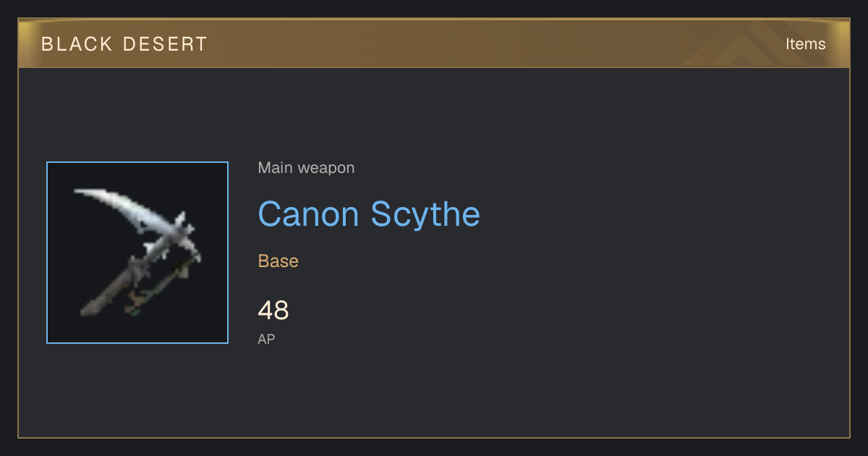Screen dimensions: 868x456
Task: Select the Main weapon category label
Action: (306, 168)
